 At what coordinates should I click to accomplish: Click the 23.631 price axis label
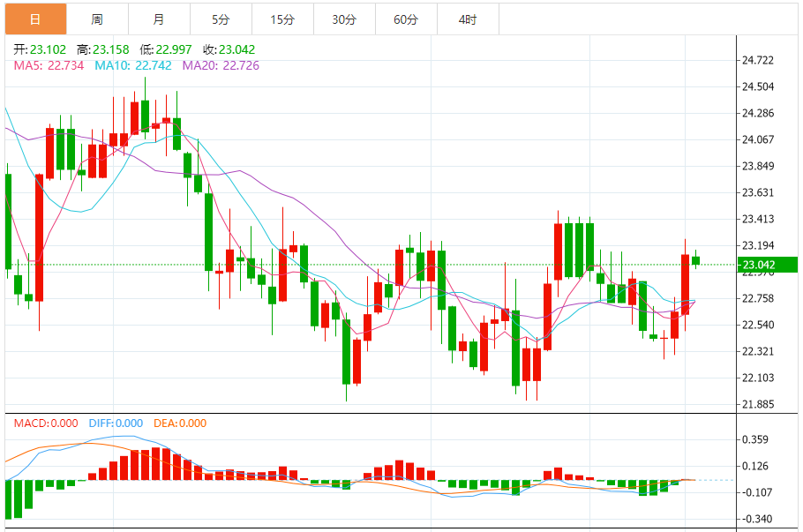click(758, 192)
